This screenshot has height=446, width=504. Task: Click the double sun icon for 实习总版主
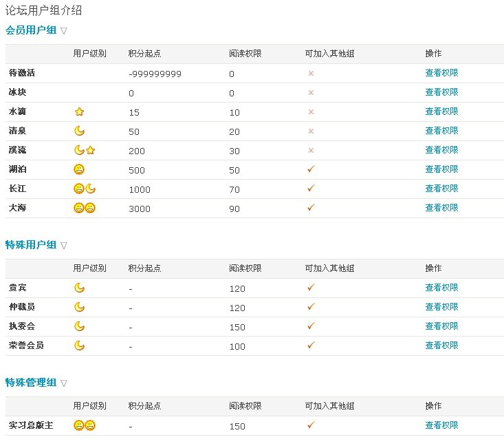tap(85, 425)
